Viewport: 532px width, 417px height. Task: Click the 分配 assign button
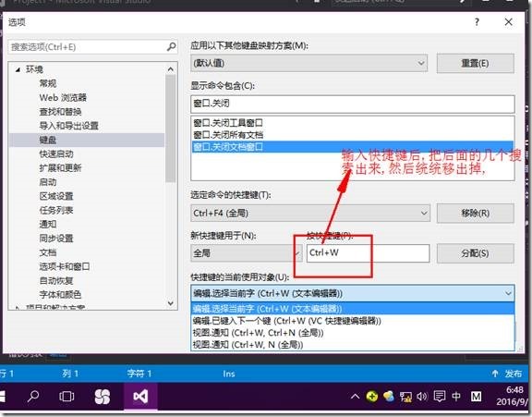click(x=475, y=253)
